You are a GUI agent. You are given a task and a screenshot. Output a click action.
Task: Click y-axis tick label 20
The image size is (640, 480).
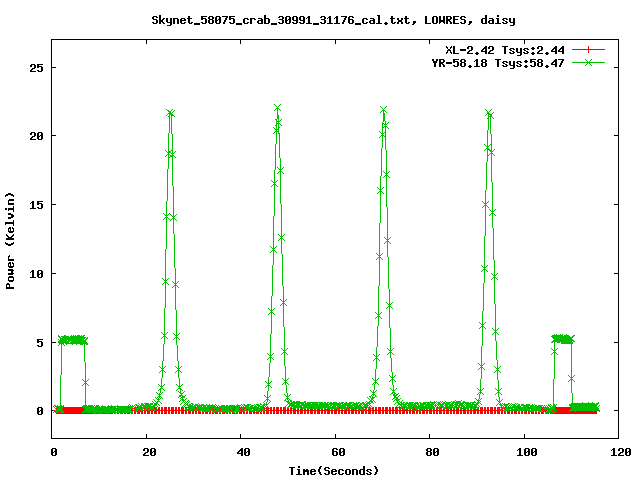[x=36, y=136]
